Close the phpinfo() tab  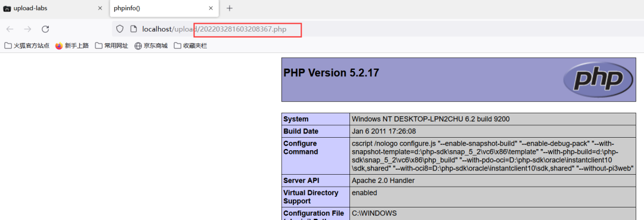click(210, 8)
